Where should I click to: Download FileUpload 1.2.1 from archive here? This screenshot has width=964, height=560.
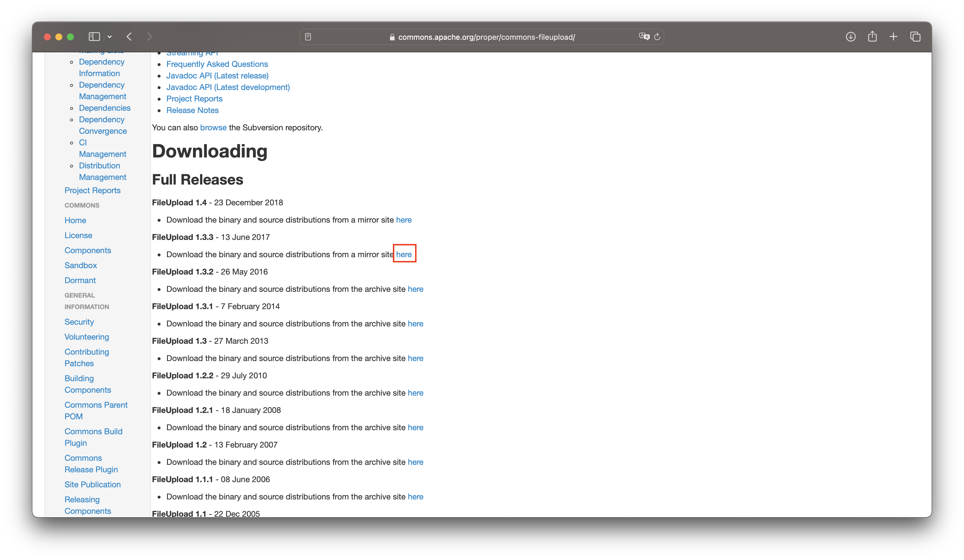click(x=415, y=428)
